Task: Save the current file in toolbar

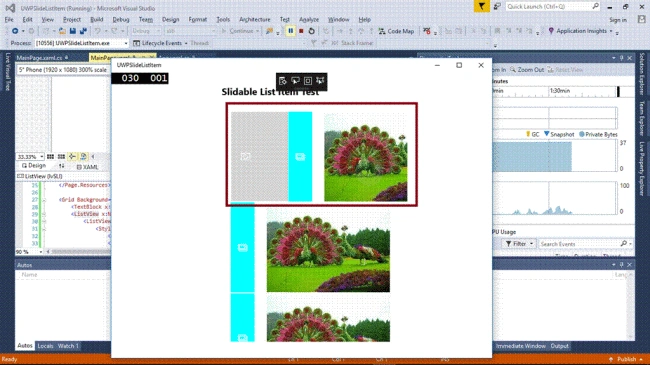Action: [73, 31]
